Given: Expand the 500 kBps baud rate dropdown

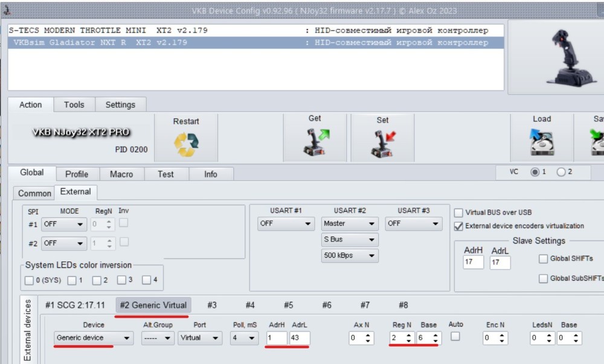Looking at the screenshot, I should [350, 255].
